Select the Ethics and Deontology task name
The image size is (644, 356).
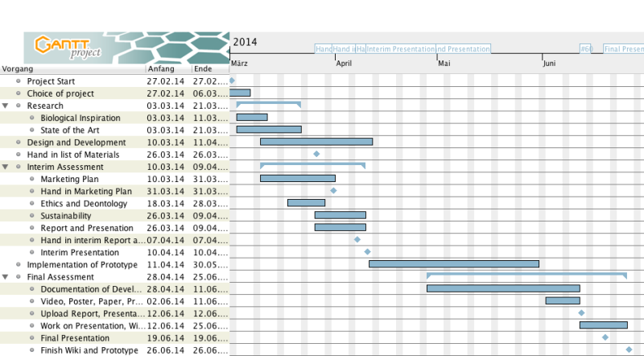click(84, 204)
